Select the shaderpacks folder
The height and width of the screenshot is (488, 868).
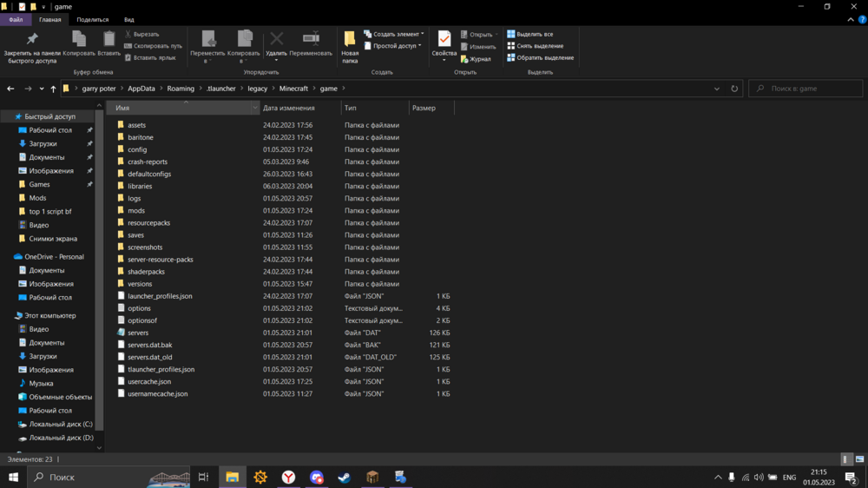point(146,272)
